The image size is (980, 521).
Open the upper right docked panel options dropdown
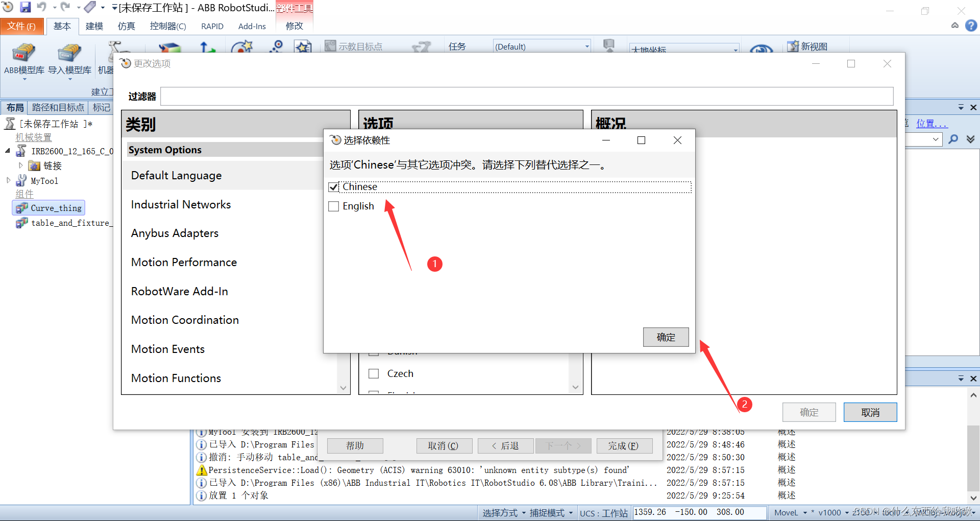coord(961,107)
